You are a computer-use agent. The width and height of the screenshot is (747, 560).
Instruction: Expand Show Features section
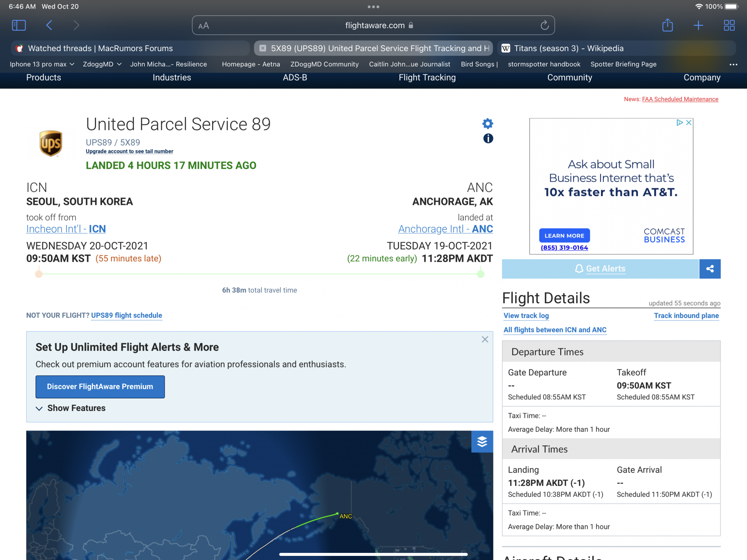click(71, 408)
